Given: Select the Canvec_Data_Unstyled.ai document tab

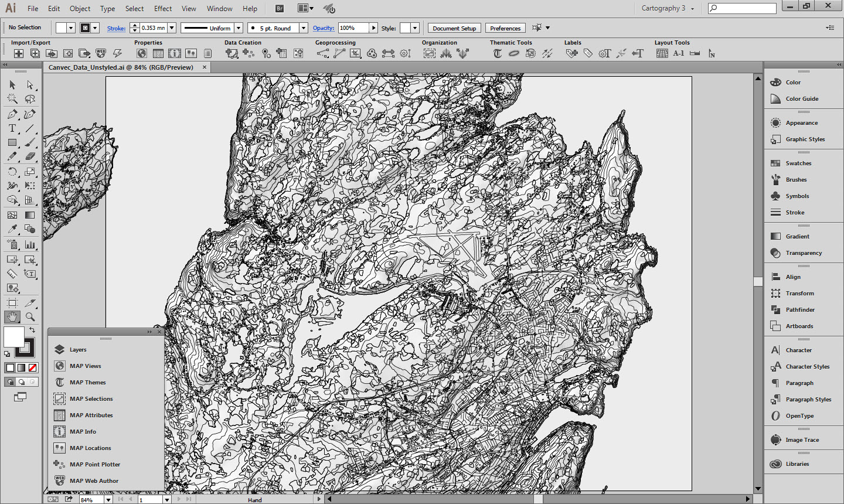Looking at the screenshot, I should [121, 67].
